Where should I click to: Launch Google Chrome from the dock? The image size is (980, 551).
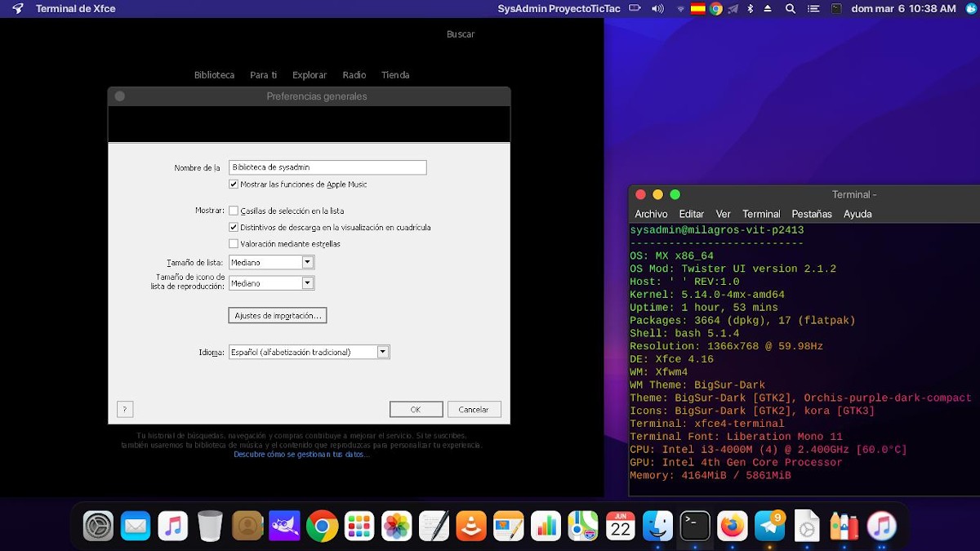coord(323,527)
